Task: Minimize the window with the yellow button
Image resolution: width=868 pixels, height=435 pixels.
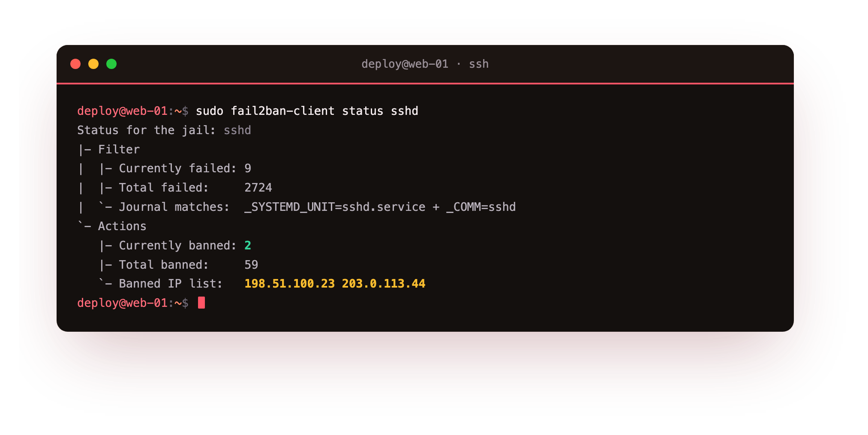Action: pos(93,64)
